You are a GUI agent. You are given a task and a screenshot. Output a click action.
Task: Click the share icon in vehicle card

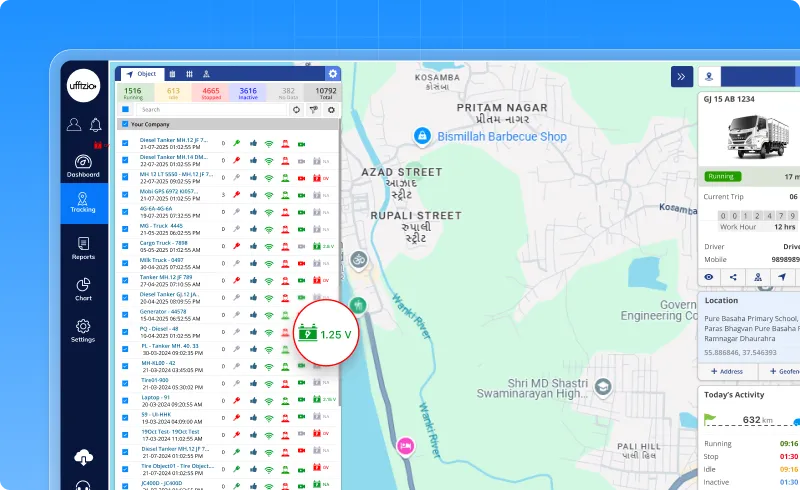[x=733, y=277]
